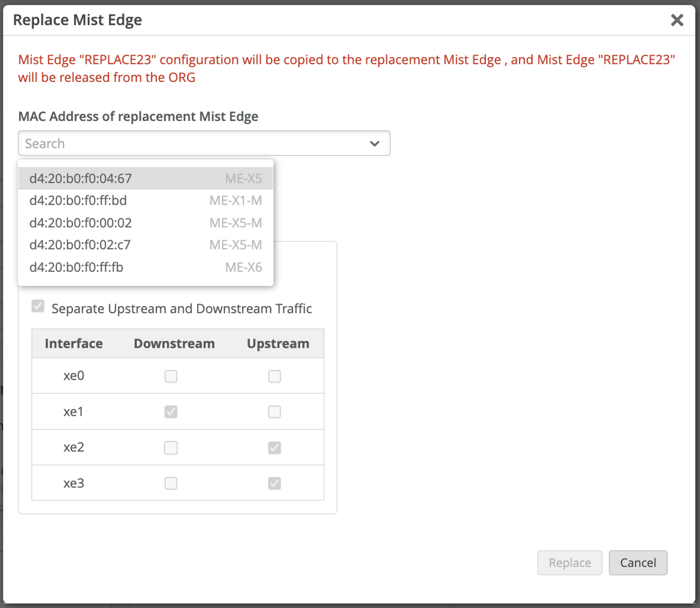This screenshot has height=608, width=700.
Task: Click the Cancel button
Action: pyautogui.click(x=638, y=563)
